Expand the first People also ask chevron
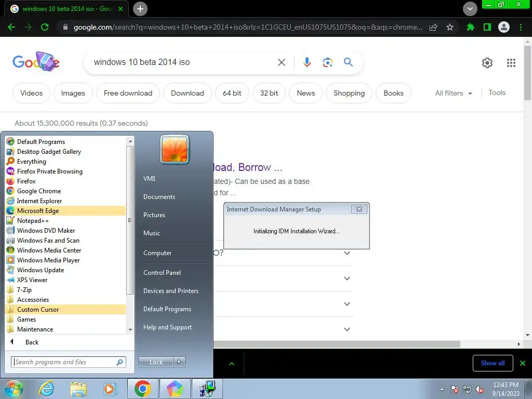Image resolution: width=532 pixels, height=399 pixels. tap(347, 253)
